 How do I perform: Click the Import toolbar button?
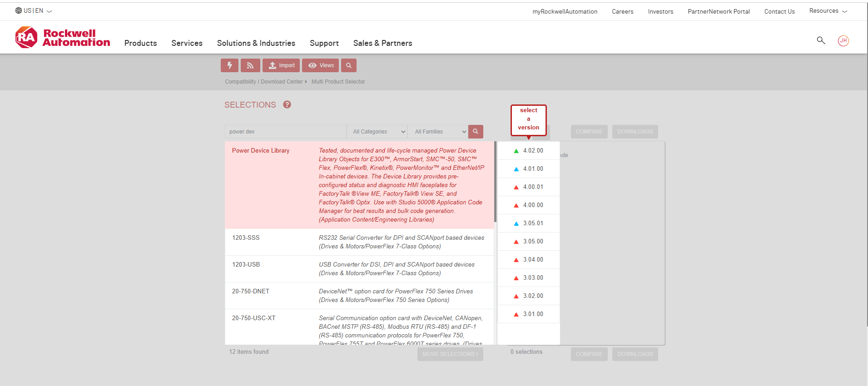(x=281, y=65)
